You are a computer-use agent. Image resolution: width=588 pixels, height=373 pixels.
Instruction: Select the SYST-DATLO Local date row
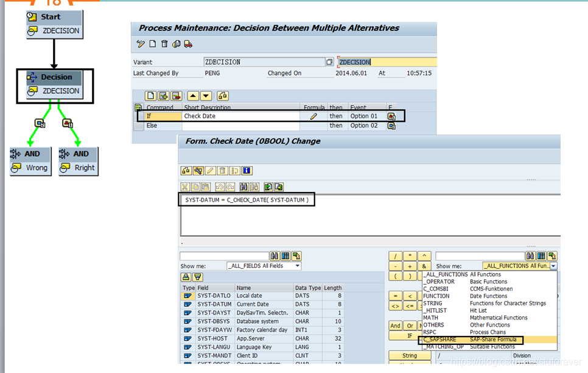click(x=262, y=296)
